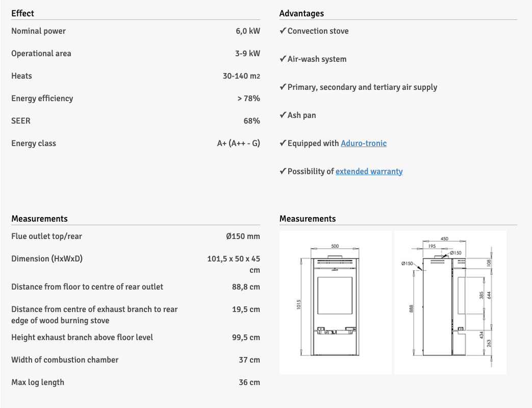Click the Effect section heading
The height and width of the screenshot is (408, 532).
(23, 13)
